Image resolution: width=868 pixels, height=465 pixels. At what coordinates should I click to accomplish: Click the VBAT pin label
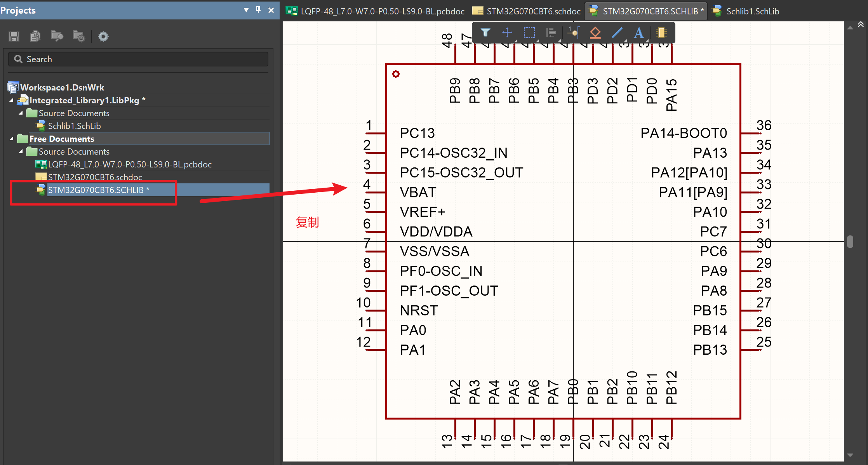pyautogui.click(x=418, y=192)
